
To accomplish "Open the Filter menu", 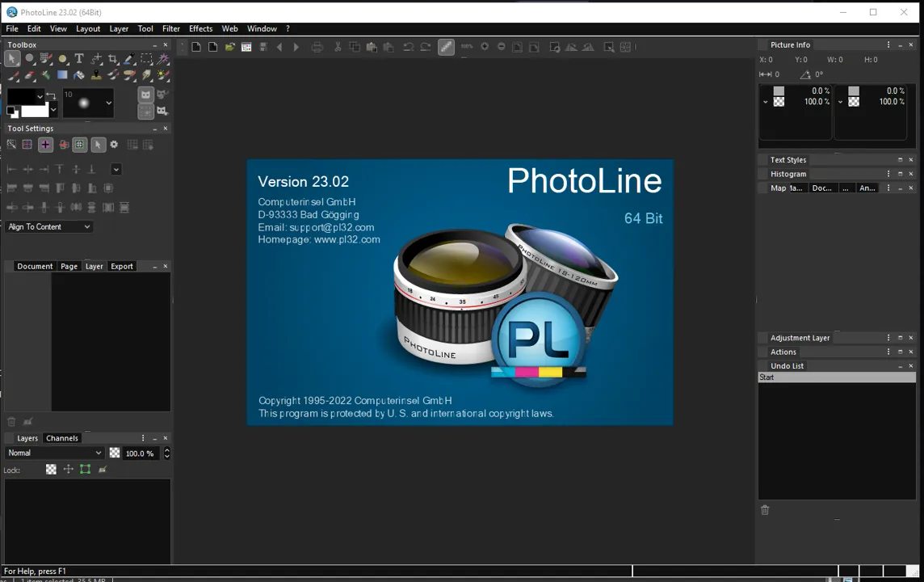I will point(171,28).
